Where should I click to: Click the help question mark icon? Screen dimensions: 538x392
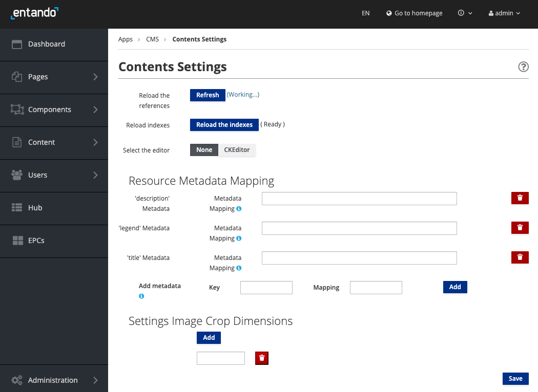tap(523, 67)
